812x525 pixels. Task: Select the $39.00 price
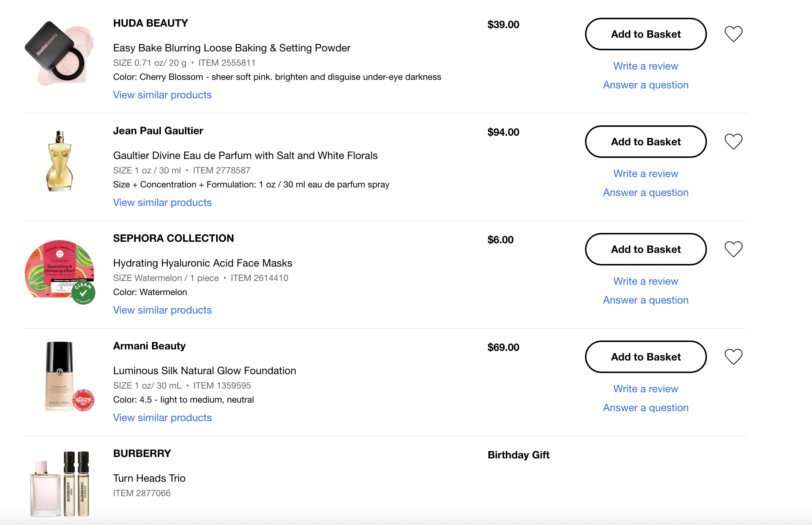503,25
